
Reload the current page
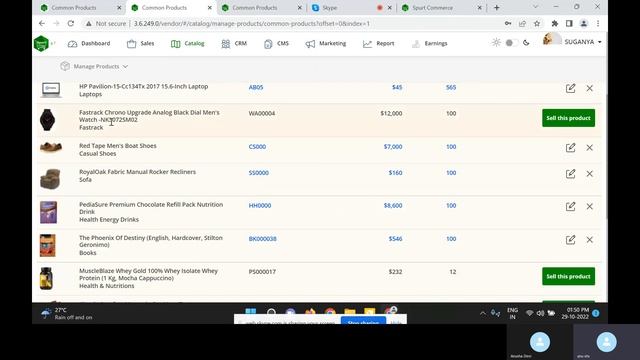point(71,24)
